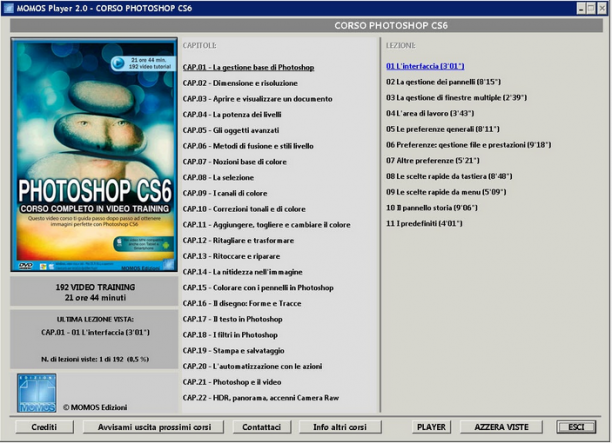
Task: Open lesson 10 Il pannello storia
Action: (x=432, y=208)
